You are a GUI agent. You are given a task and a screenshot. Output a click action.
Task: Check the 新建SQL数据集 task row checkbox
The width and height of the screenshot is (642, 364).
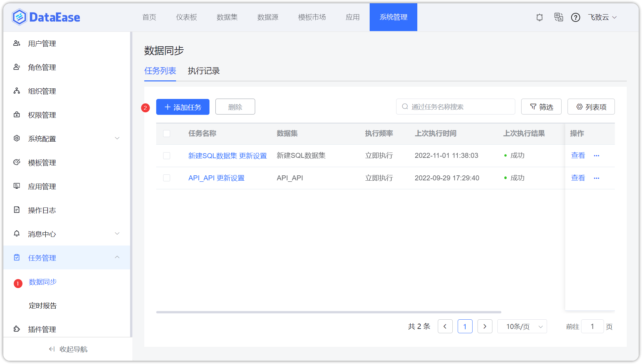pyautogui.click(x=166, y=156)
